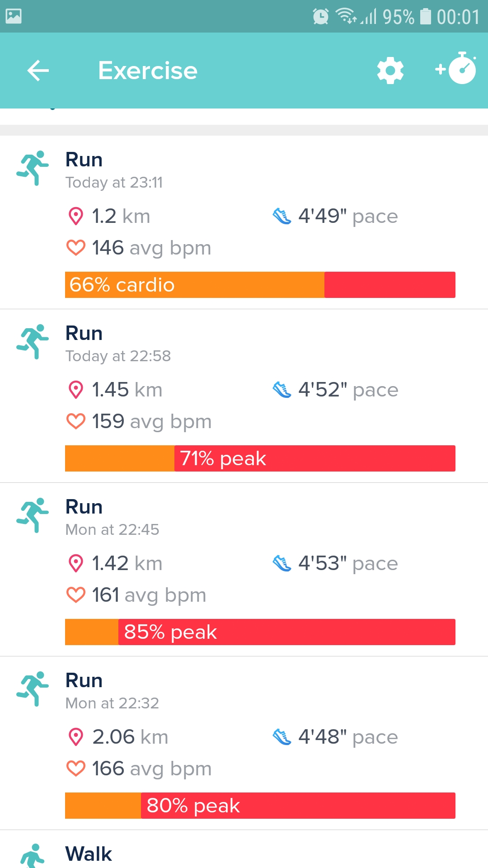Tap heart icon beside 146 avg bpm
The image size is (488, 868).
(x=76, y=248)
